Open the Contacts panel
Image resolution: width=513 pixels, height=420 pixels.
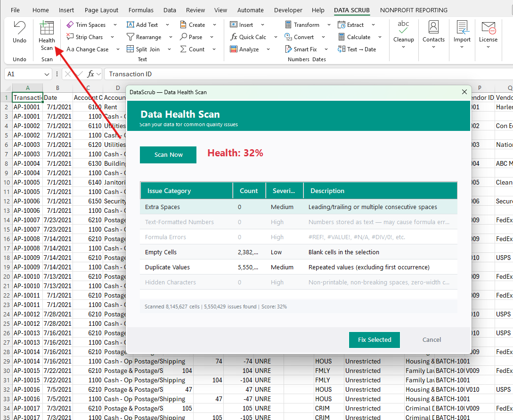433,32
